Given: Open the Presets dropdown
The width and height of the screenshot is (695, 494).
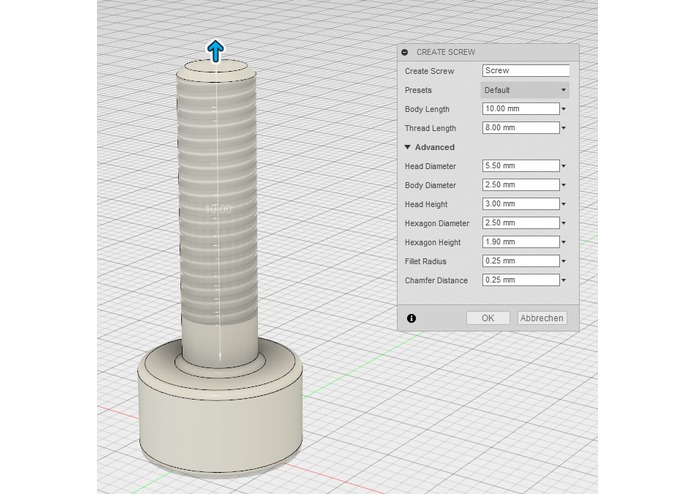Looking at the screenshot, I should [525, 90].
